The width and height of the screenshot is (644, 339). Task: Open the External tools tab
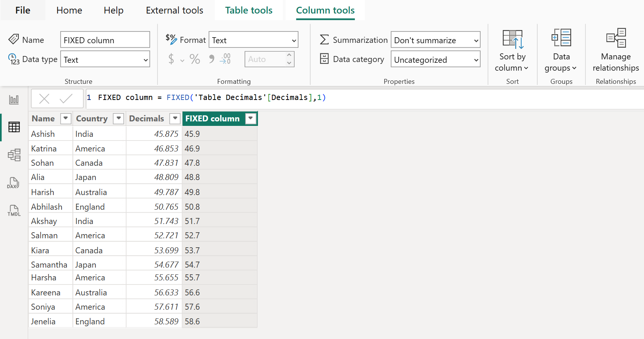click(174, 10)
